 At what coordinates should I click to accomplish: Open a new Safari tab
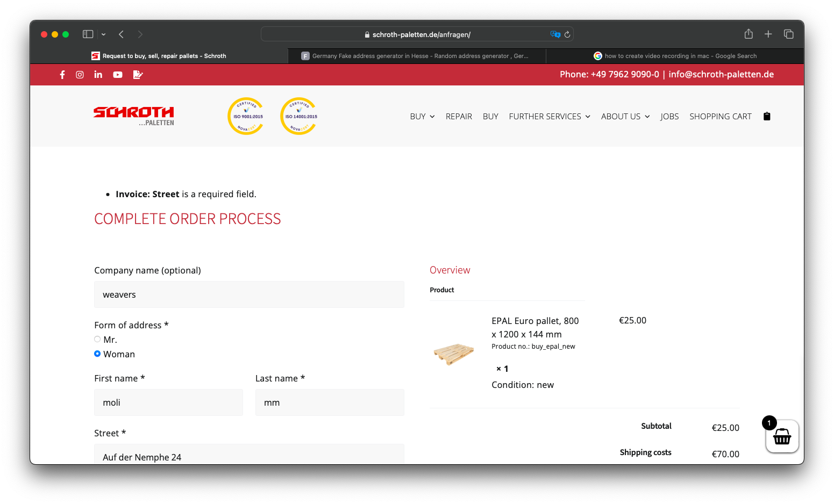[x=768, y=34]
